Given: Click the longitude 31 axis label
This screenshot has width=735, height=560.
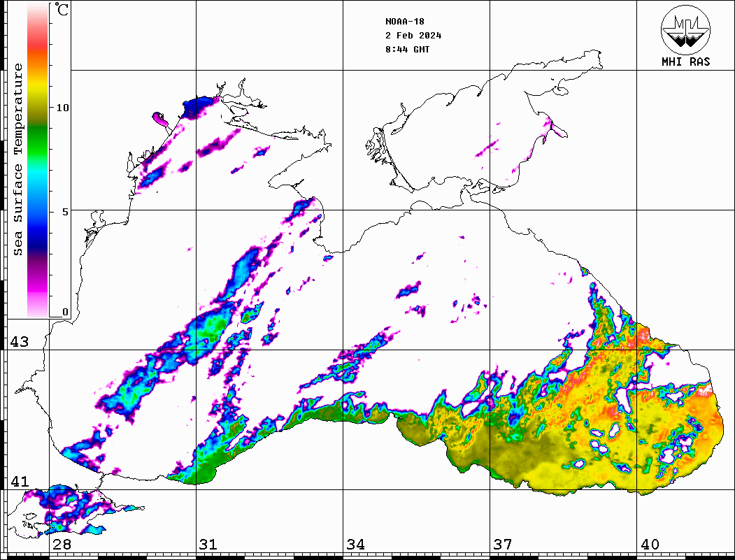Looking at the screenshot, I should tap(208, 545).
